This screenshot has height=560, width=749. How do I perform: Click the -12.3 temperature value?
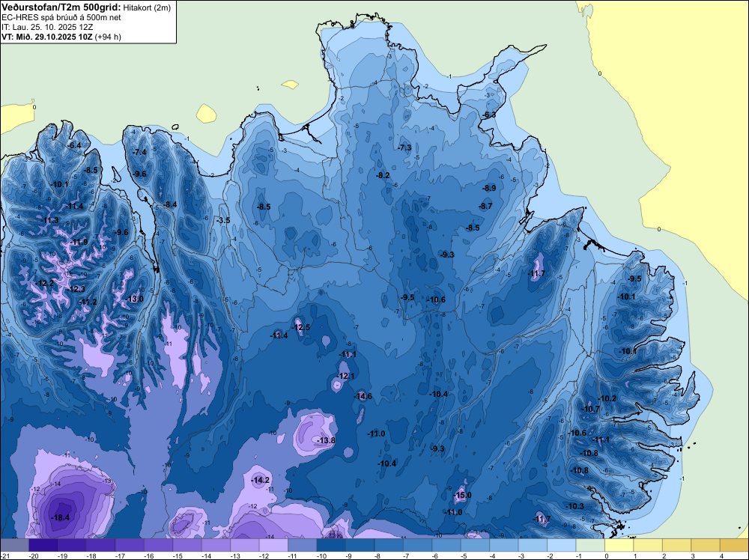point(76,289)
